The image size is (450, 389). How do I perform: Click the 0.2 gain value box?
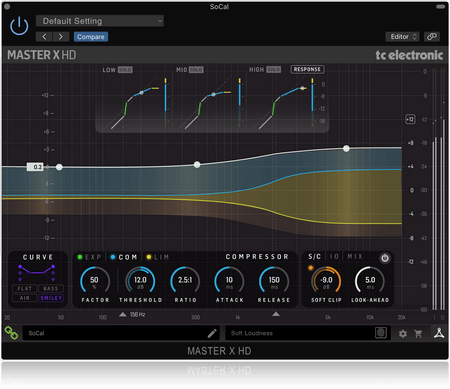[35, 167]
